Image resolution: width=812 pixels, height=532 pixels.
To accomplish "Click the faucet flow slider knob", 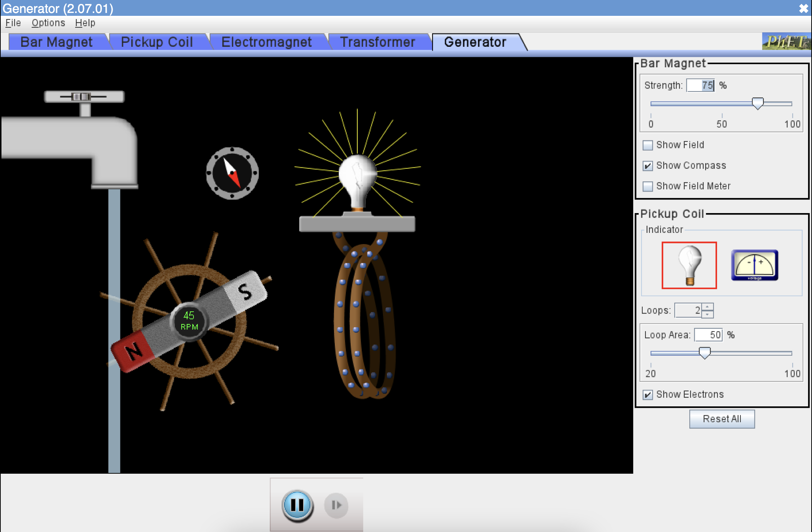I will (81, 96).
